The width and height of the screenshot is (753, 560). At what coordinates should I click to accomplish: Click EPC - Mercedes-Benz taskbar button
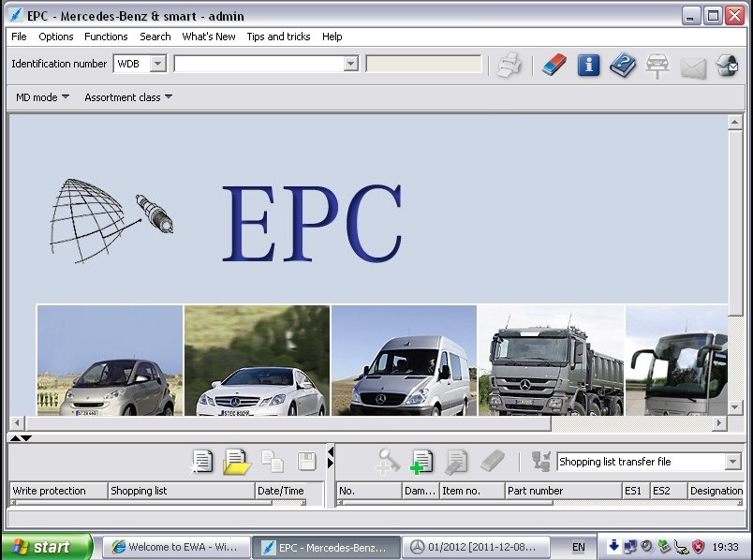[326, 547]
